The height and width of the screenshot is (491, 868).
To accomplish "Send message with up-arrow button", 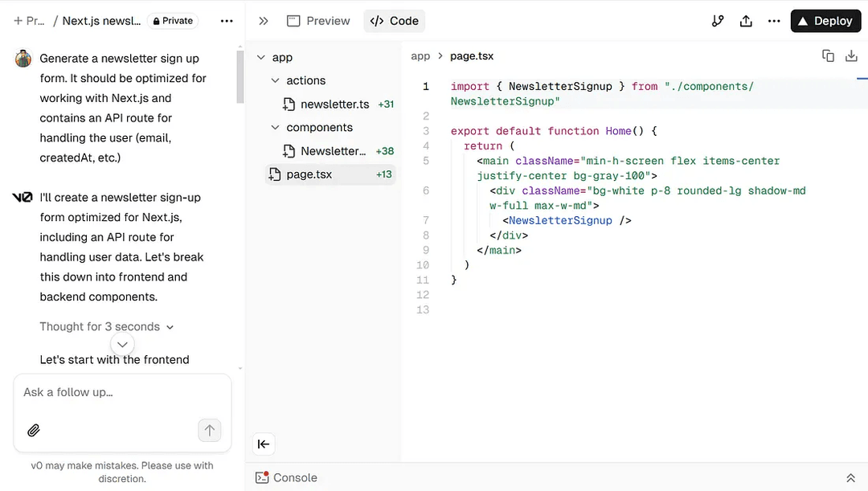I will click(x=209, y=430).
